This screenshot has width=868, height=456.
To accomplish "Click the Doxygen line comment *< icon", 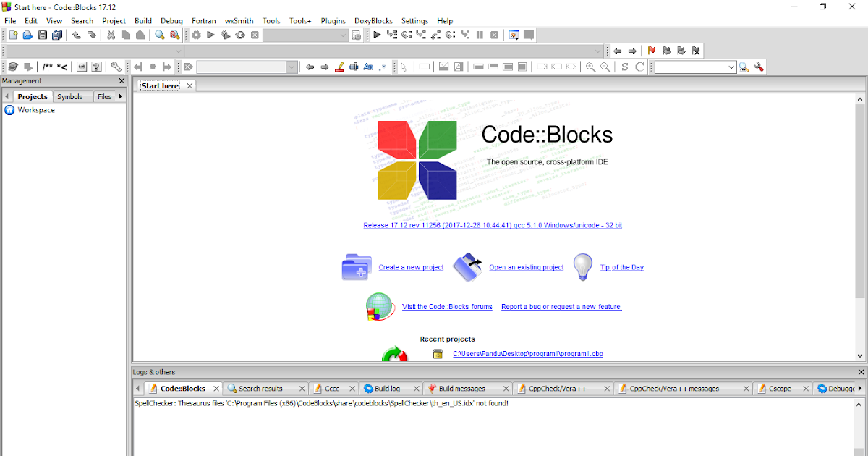I will coord(63,67).
